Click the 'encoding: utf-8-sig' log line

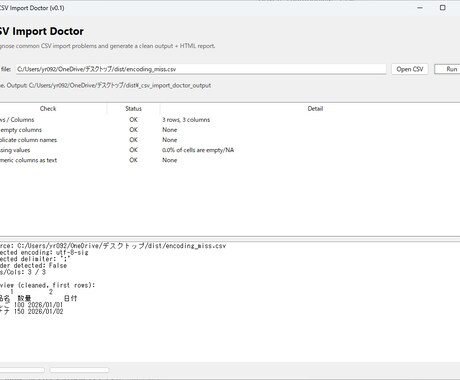(x=44, y=252)
